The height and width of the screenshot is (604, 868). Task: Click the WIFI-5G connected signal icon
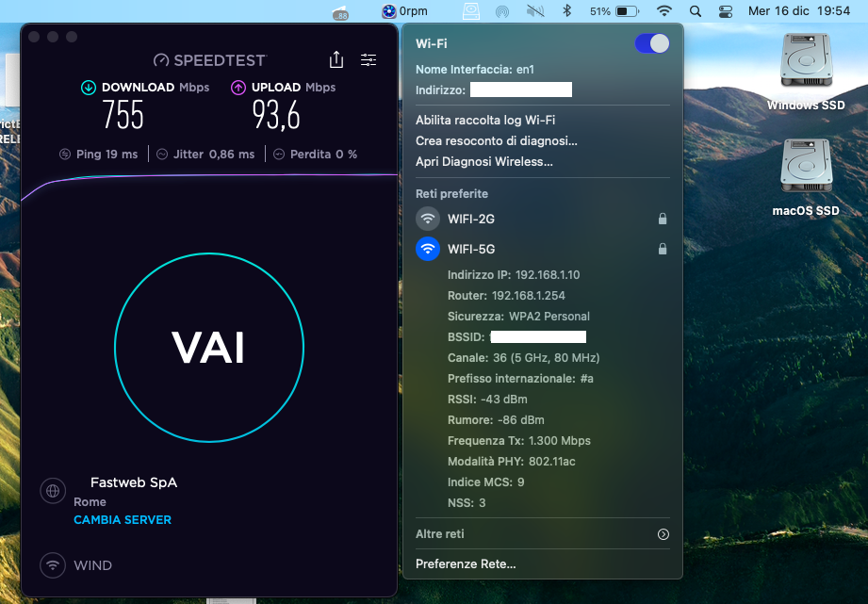pyautogui.click(x=428, y=249)
